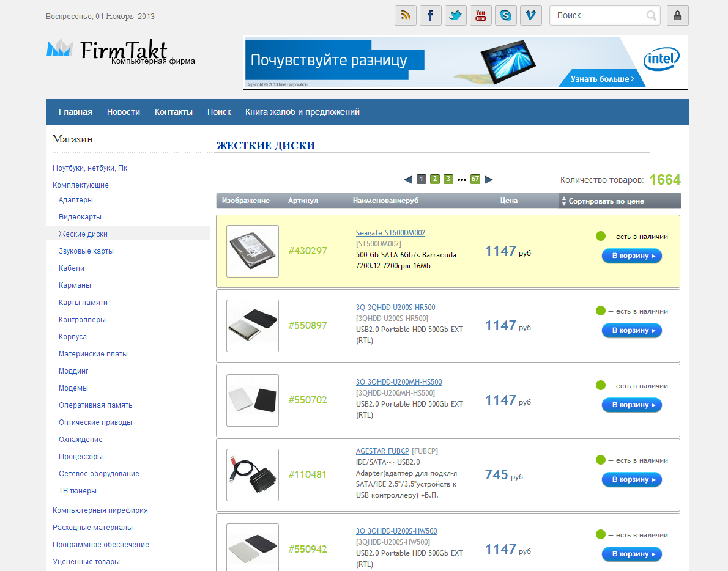Open Адаптеры subcategory
728x571 pixels.
76,200
